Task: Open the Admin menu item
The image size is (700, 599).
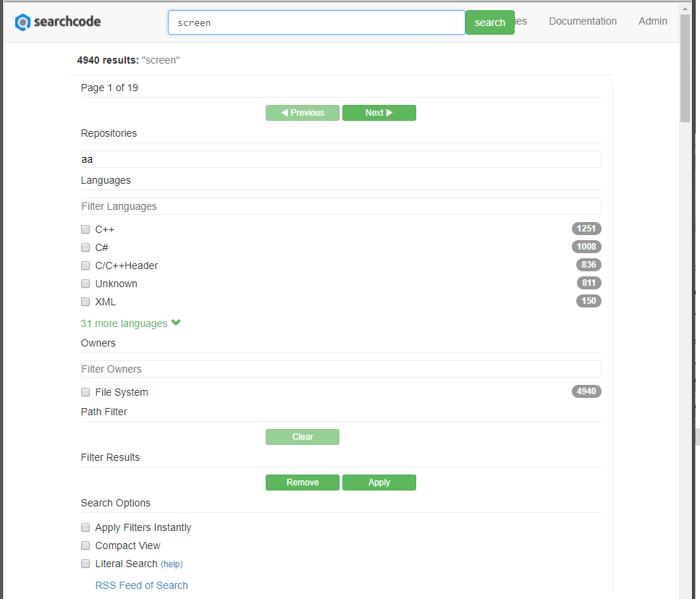Action: [x=653, y=21]
